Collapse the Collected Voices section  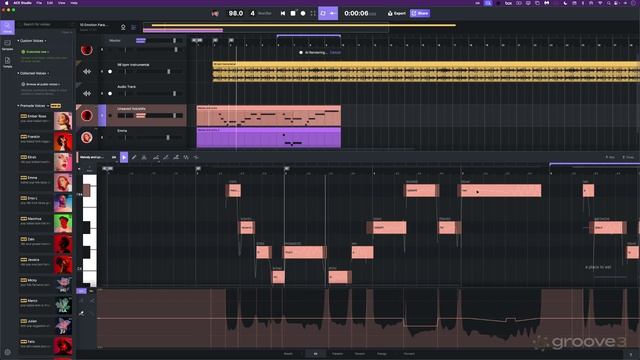click(x=18, y=73)
